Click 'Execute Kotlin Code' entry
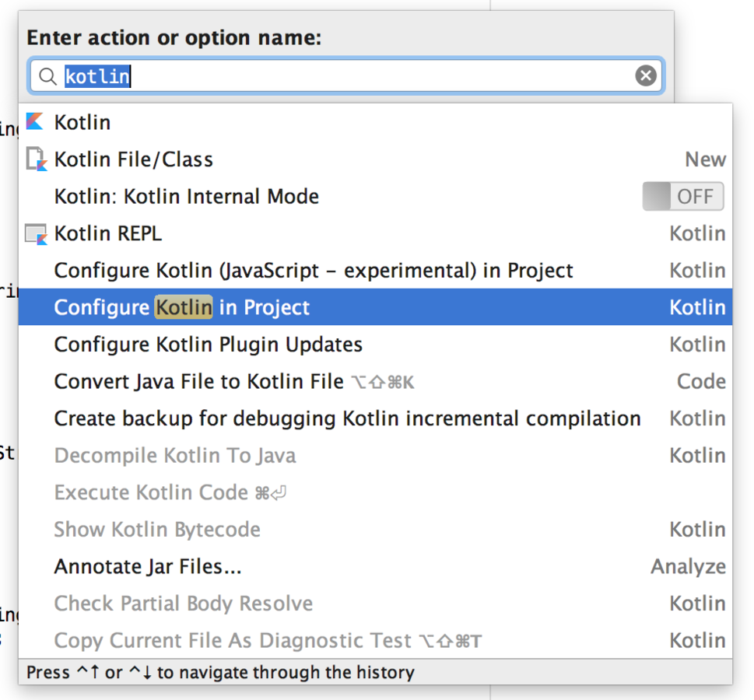This screenshot has width=754, height=700. click(375, 492)
